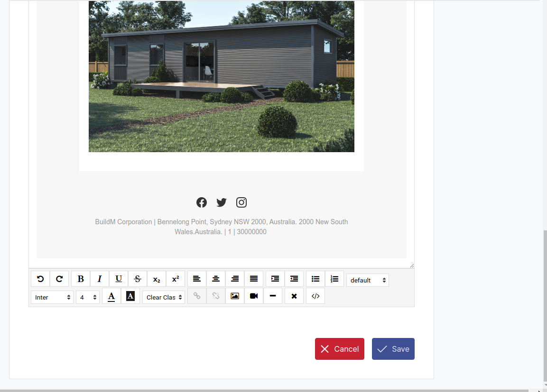
Task: Open the paragraph style dropdown showing default
Action: coord(368,280)
